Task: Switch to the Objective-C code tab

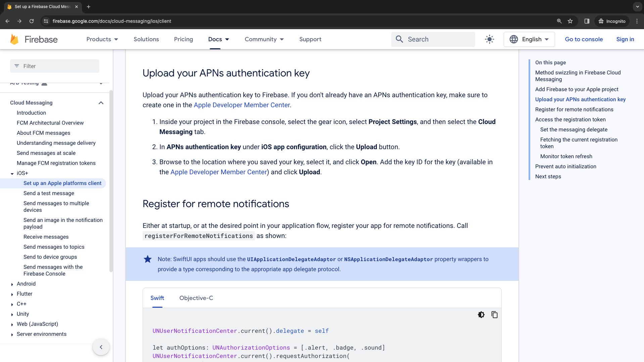Action: tap(196, 298)
